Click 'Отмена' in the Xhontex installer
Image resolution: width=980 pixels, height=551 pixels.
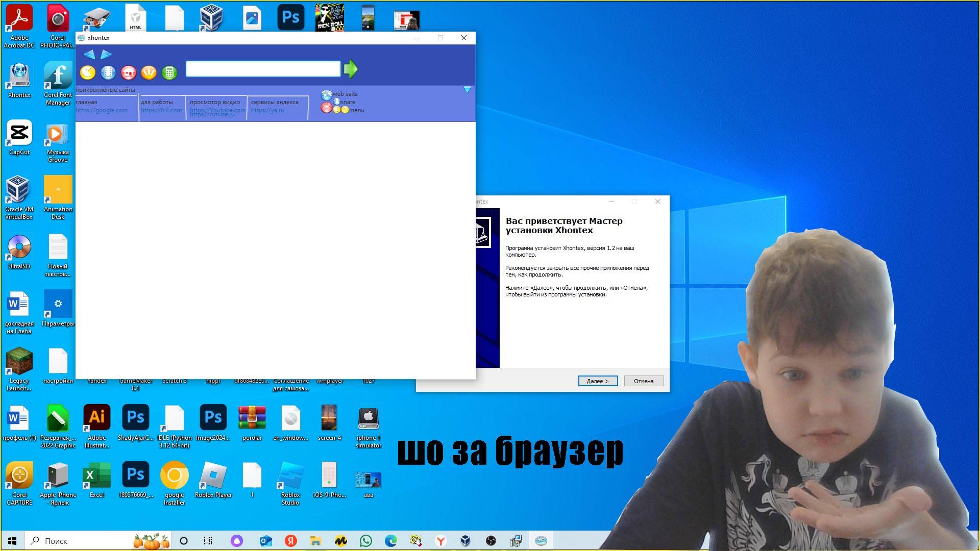[644, 381]
